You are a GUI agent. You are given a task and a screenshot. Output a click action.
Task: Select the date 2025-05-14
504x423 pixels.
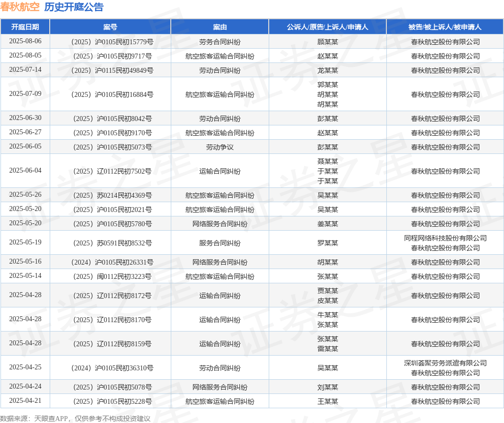[x=25, y=275]
